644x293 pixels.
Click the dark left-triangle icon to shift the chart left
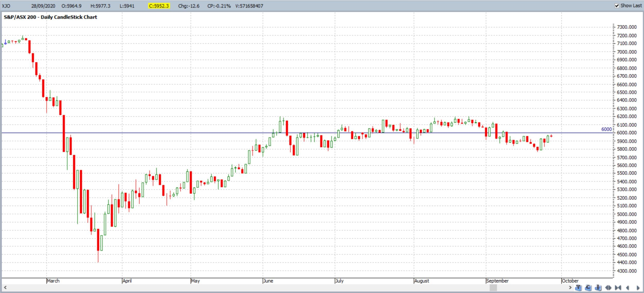click(628, 288)
